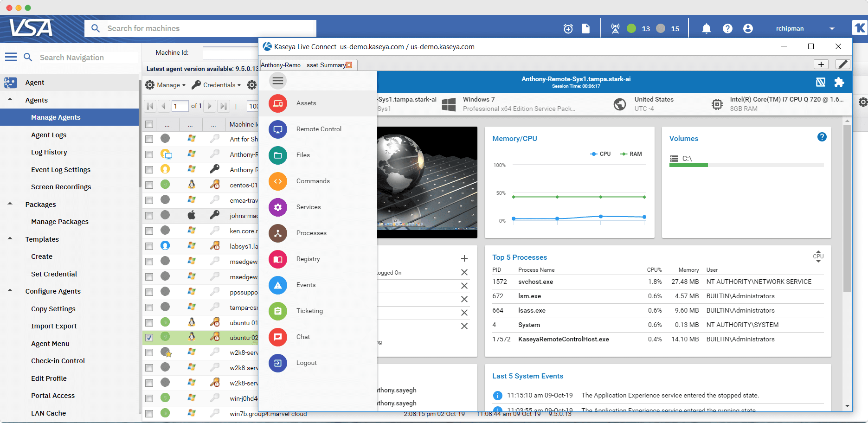Open the Files section in Live Connect
This screenshot has height=423, width=868.
coord(302,155)
